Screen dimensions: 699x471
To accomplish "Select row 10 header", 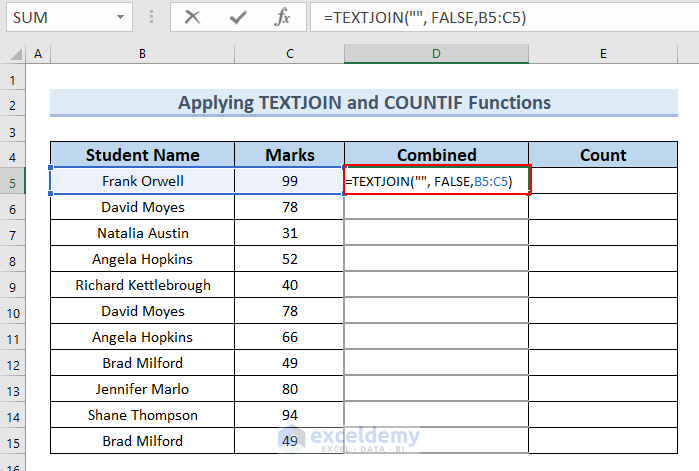I will coord(12,311).
